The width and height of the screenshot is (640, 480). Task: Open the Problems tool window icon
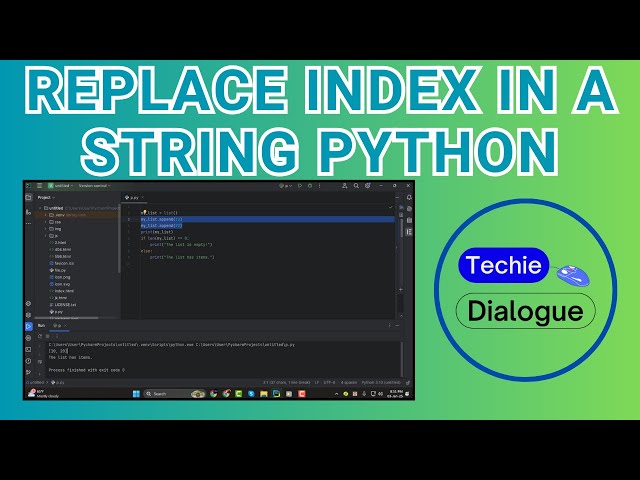(x=29, y=361)
